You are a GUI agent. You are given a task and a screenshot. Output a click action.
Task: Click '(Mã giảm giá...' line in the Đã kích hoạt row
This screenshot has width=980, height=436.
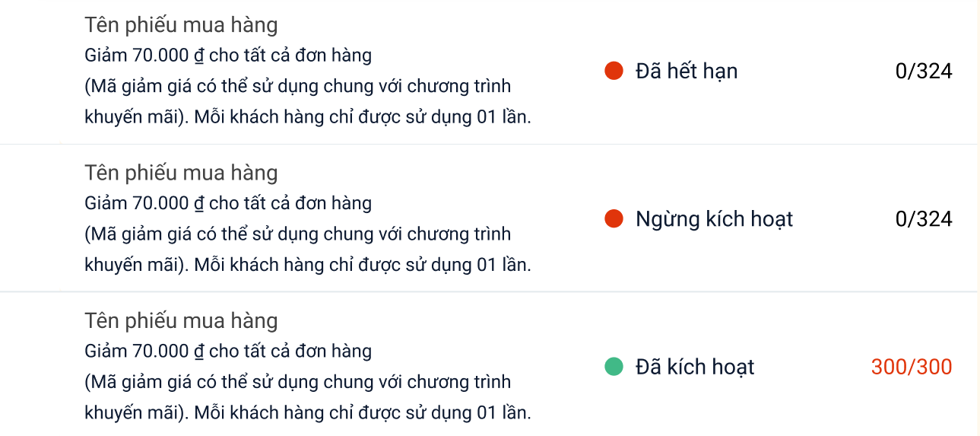click(x=297, y=382)
